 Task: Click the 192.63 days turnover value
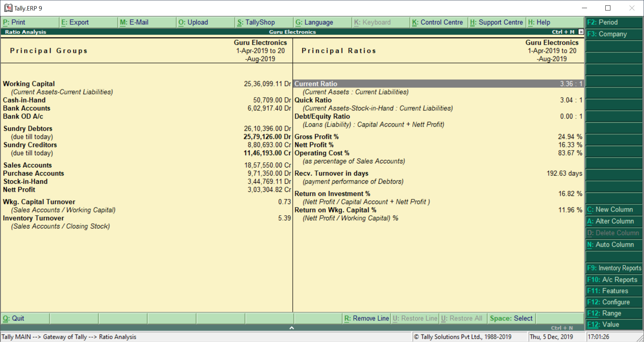coord(564,173)
